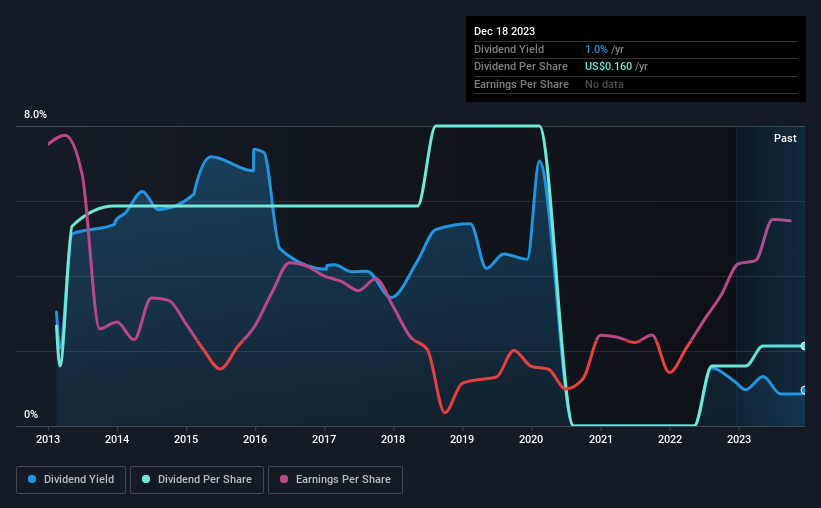The width and height of the screenshot is (821, 508).
Task: Click the 2021 x-axis label
Action: pos(601,439)
